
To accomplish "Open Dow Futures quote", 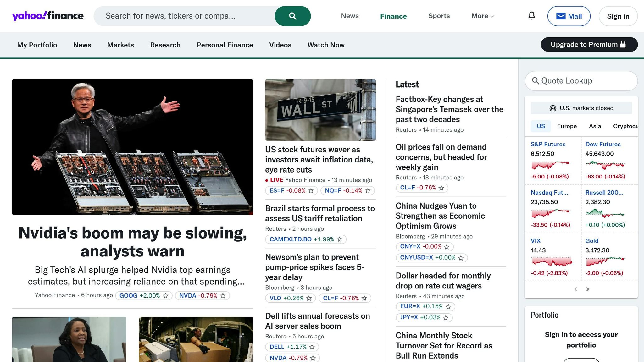I will pyautogui.click(x=603, y=144).
